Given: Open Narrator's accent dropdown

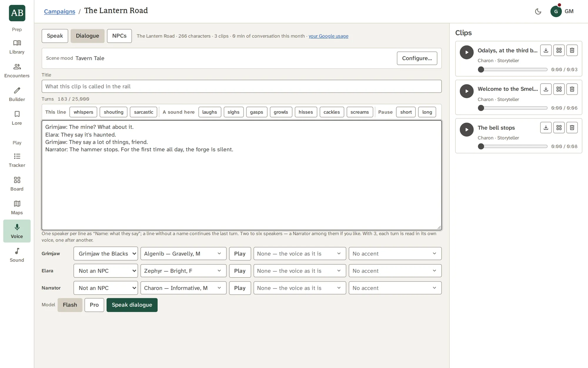Looking at the screenshot, I should click(395, 288).
